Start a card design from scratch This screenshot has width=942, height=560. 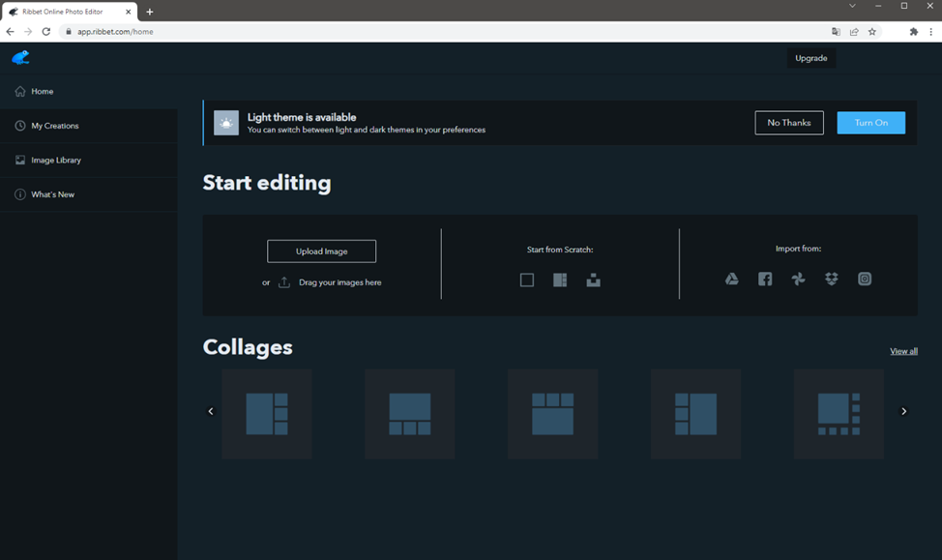[x=594, y=280]
